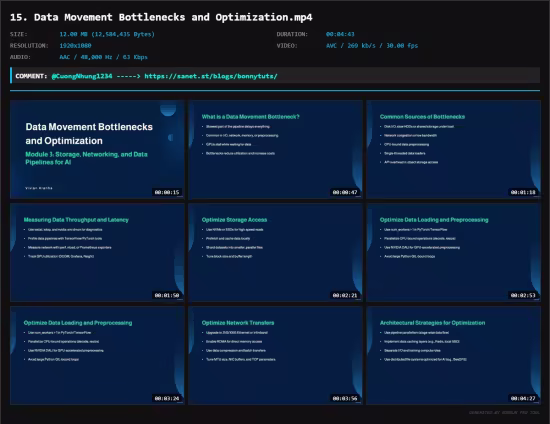Click the '00:01:50' timestamp
The width and height of the screenshot is (550, 424).
167,295
